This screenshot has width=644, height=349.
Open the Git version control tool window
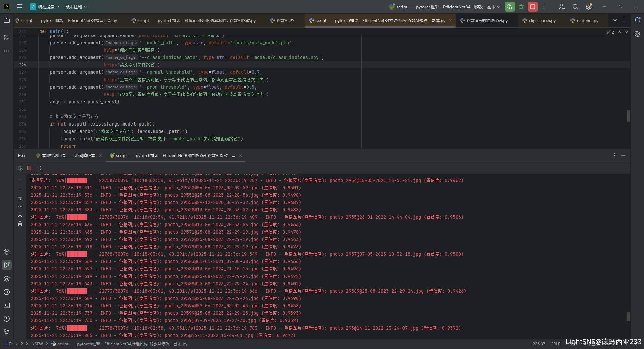coord(6,332)
